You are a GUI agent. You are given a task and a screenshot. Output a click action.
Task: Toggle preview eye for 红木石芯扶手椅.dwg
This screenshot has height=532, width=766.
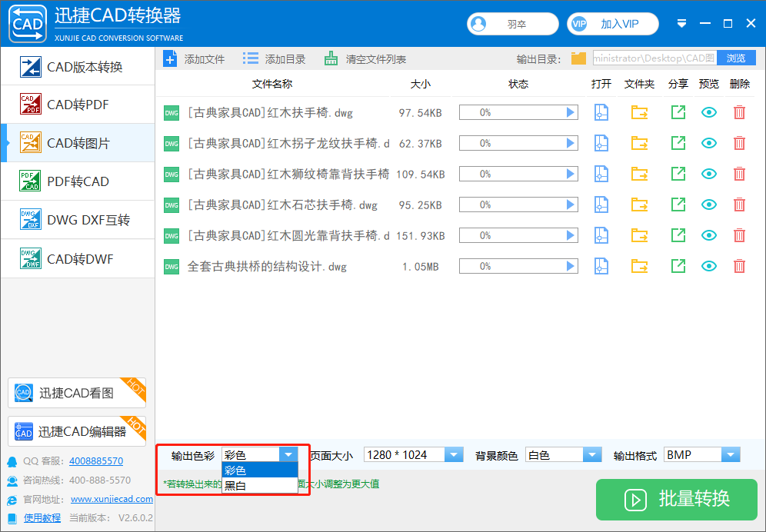click(709, 204)
